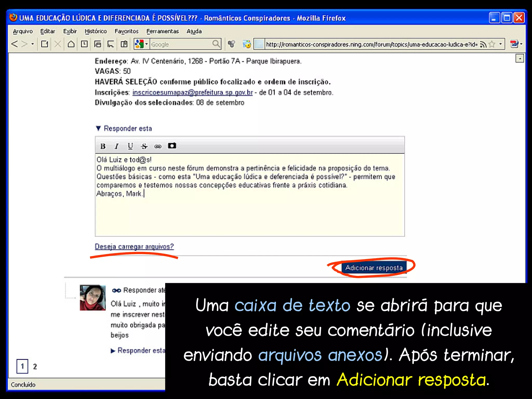Screen dimensions: 532x399
Task: Click the scrollbar up arrow
Action: tap(520, 58)
